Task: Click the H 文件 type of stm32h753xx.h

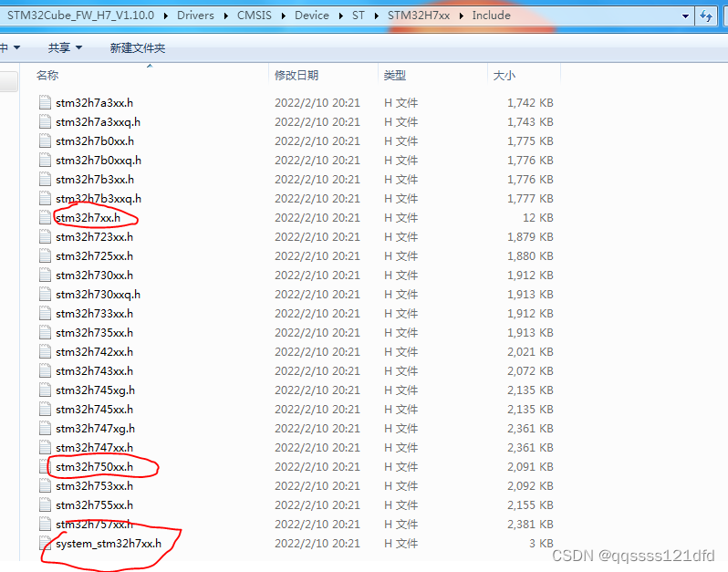Action: pyautogui.click(x=400, y=486)
